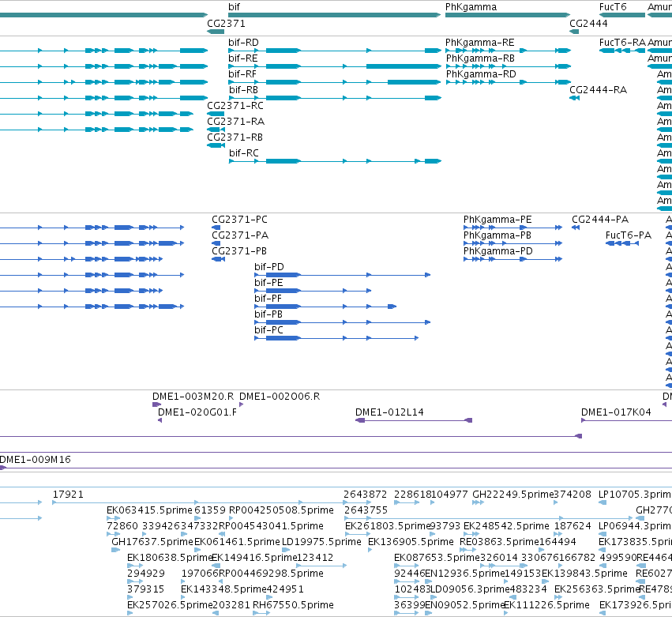
Task: Select protein bif-PB
Action: [342, 322]
